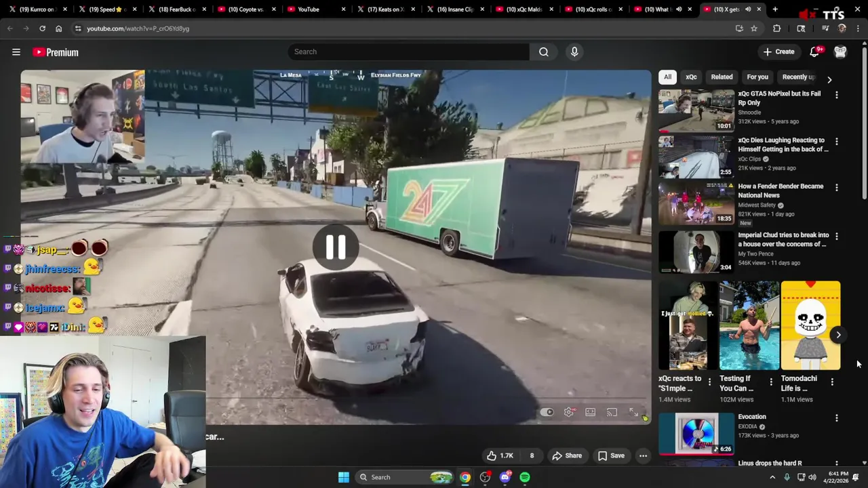Open YouTube account avatar menu
The height and width of the screenshot is (488, 868).
point(840,52)
